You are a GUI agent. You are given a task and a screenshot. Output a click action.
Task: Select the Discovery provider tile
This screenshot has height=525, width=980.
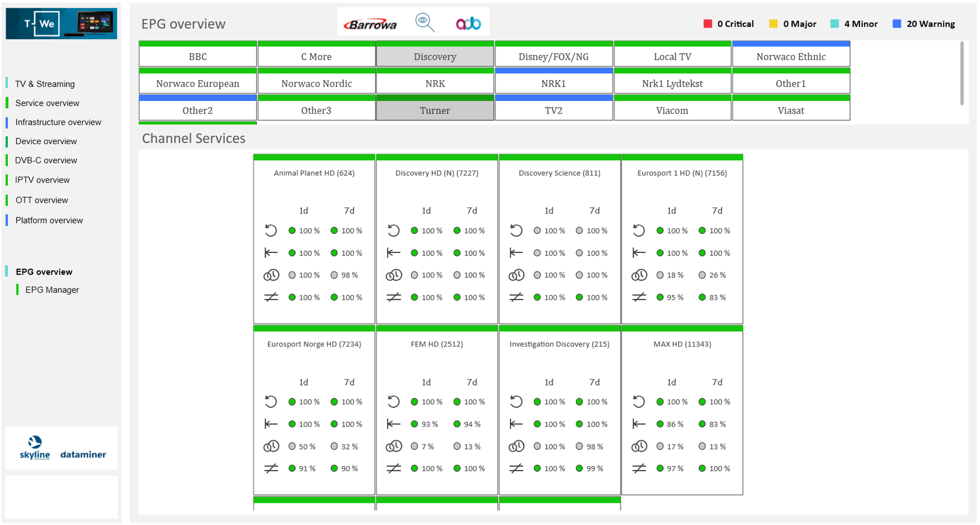pos(435,54)
